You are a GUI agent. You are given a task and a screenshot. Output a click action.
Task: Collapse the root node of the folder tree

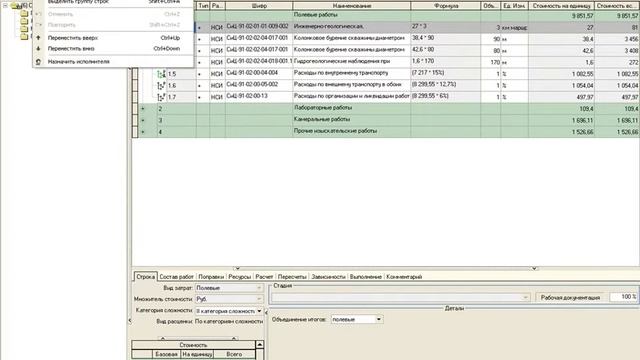coord(5,6)
